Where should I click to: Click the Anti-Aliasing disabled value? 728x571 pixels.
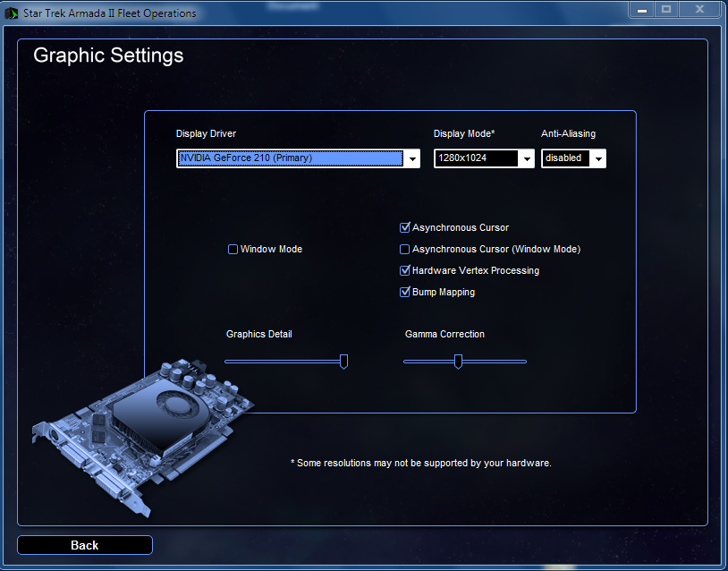pos(565,158)
